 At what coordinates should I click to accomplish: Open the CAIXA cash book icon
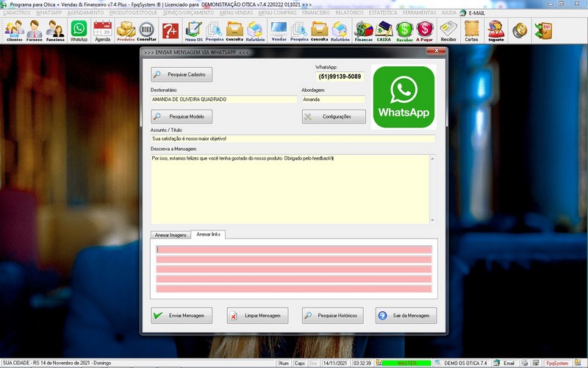coord(384,31)
